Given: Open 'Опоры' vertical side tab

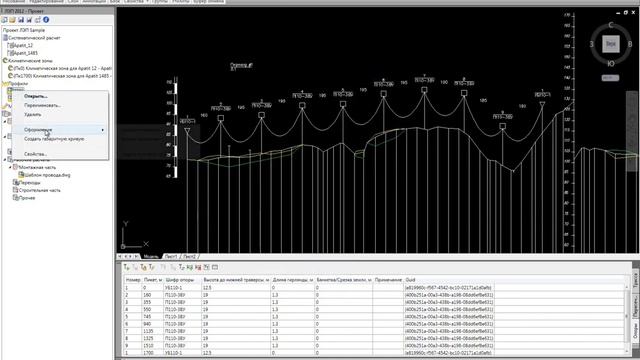Looking at the screenshot, I should pyautogui.click(x=636, y=331).
